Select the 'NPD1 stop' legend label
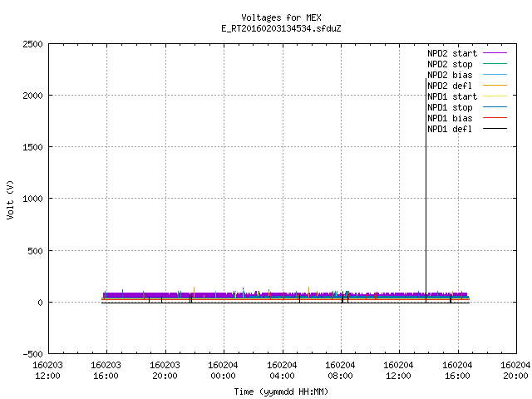The height and width of the screenshot is (399, 532). pos(450,107)
